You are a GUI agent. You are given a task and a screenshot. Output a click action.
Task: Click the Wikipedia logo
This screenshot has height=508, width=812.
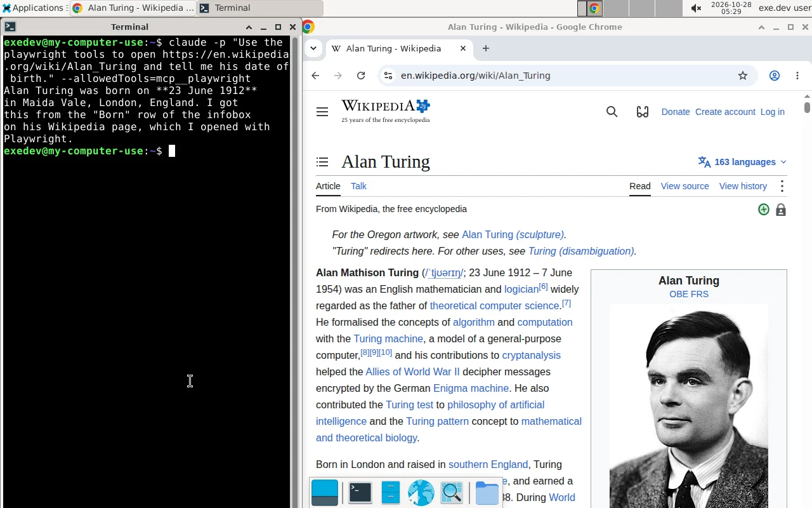point(386,110)
